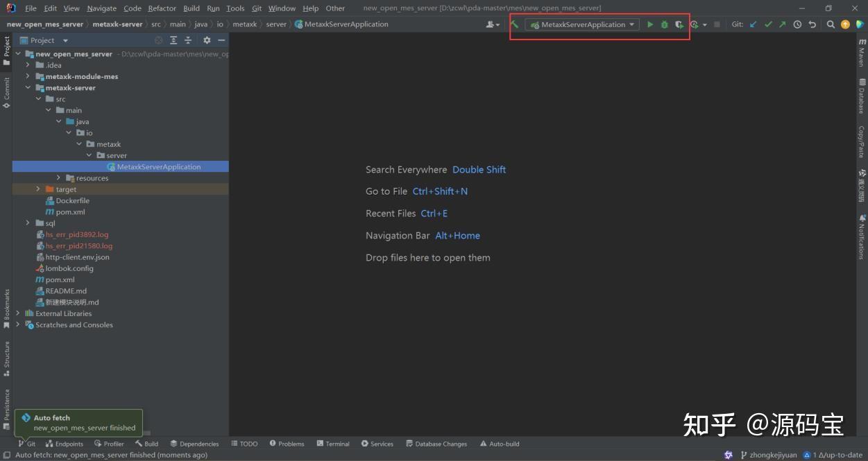Open Copy/Paste tool window on right sidebar

click(x=861, y=141)
